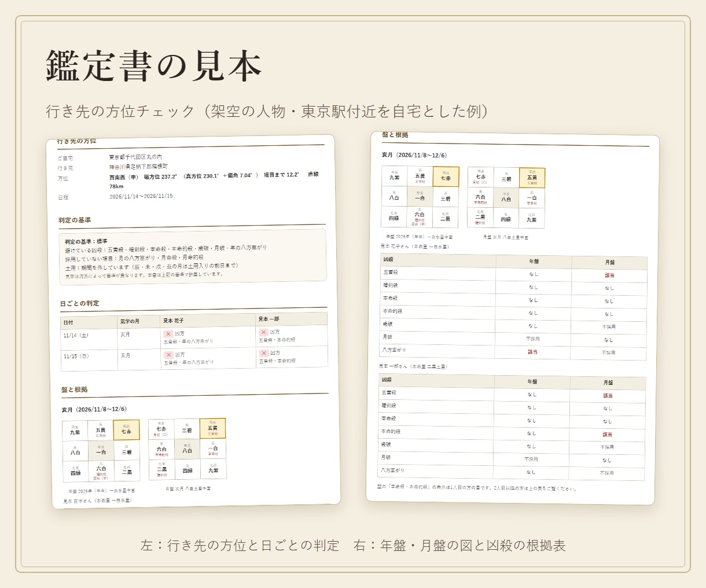Click the line starting 避けている凶殺
This screenshot has width=706, height=588.
166,249
